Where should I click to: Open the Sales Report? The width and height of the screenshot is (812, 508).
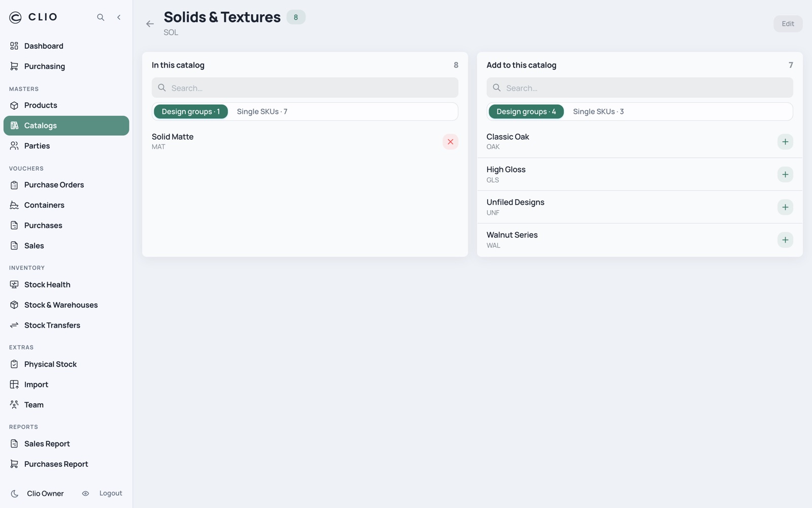click(66, 444)
